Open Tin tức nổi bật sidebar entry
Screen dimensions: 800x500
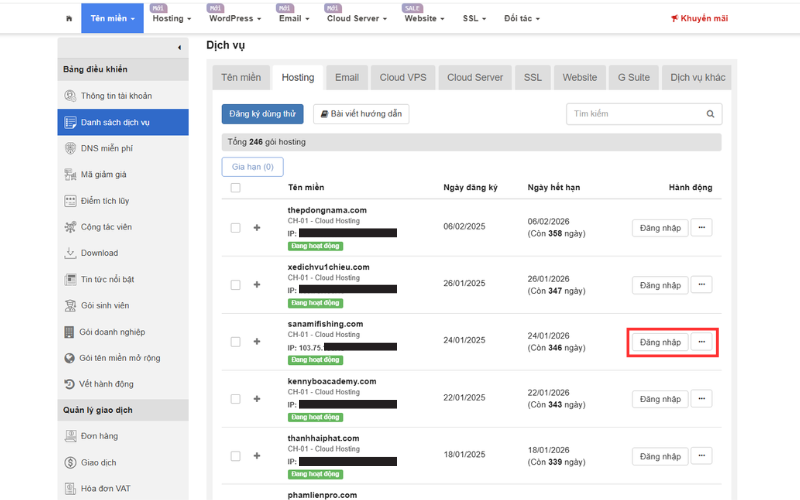point(123,280)
